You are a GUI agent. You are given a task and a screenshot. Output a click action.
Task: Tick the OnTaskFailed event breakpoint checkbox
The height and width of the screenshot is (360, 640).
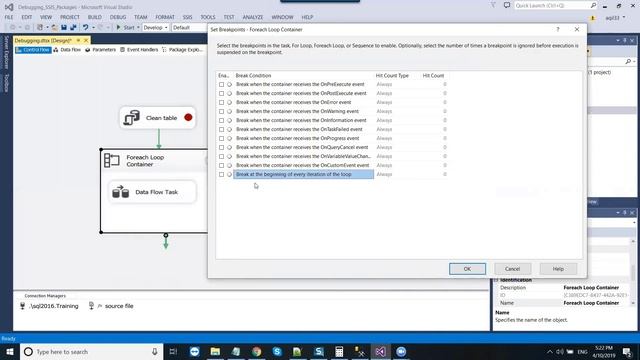221,129
